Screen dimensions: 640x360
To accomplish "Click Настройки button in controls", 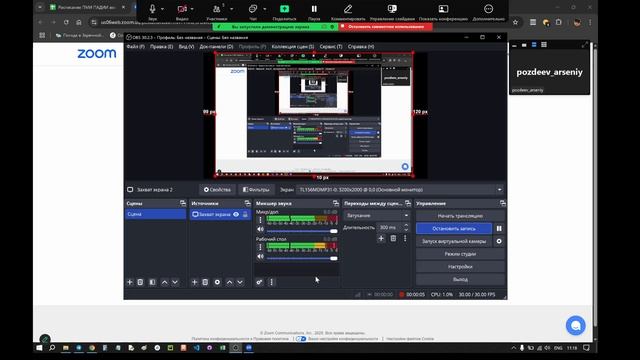I will coord(460,267).
